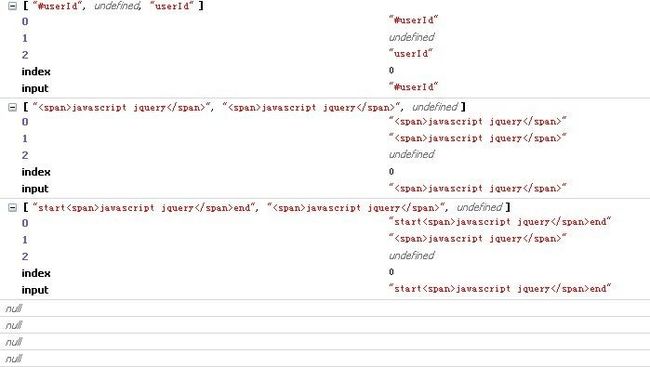
Task: Click the "userId" string at index 2
Action: (x=411, y=53)
